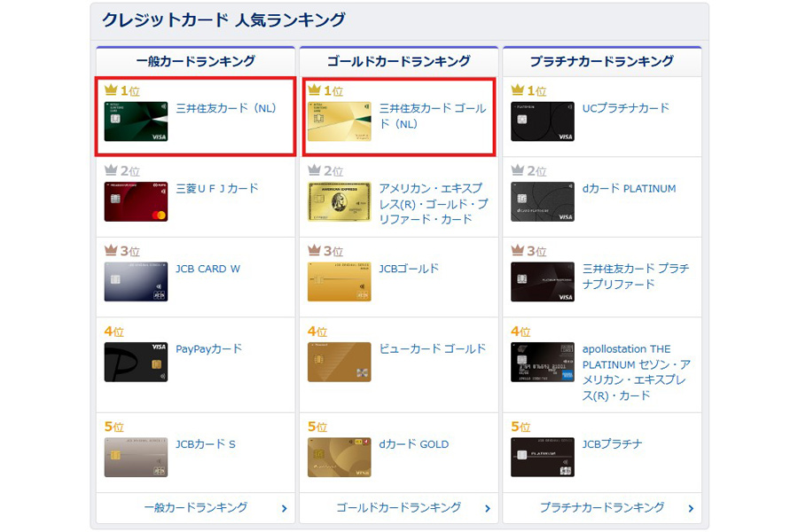Click the ビューカード ゴールド card image
Screen dimensions: 798x532
(x=340, y=362)
